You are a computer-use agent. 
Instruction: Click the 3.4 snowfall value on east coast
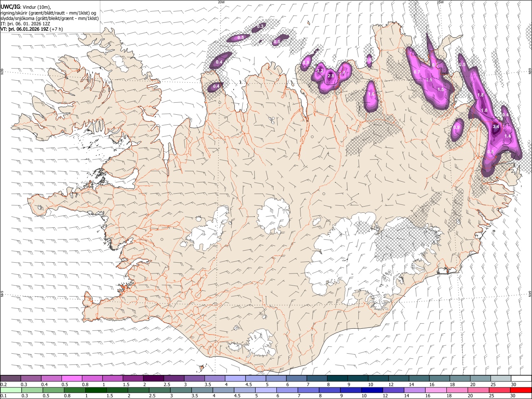coord(495,126)
